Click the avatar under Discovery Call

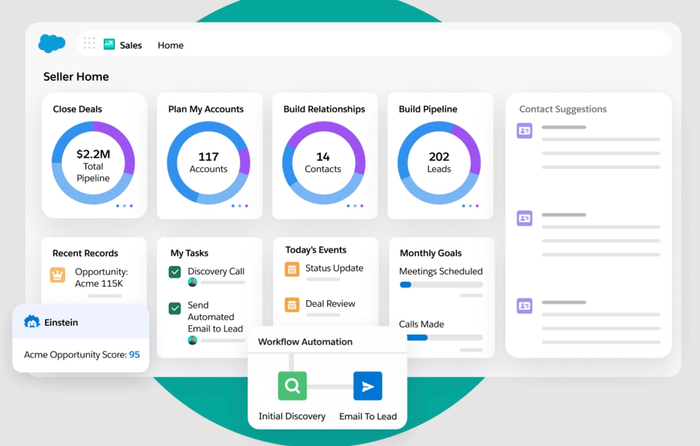pyautogui.click(x=192, y=282)
